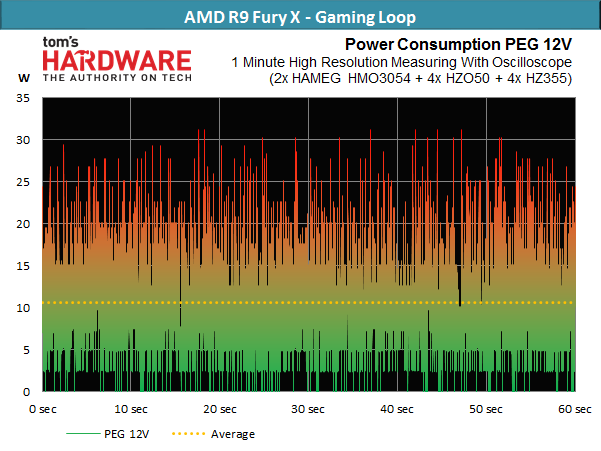Click the 60 sec x-axis label
Viewport: 601px width, 451px height.
(575, 409)
